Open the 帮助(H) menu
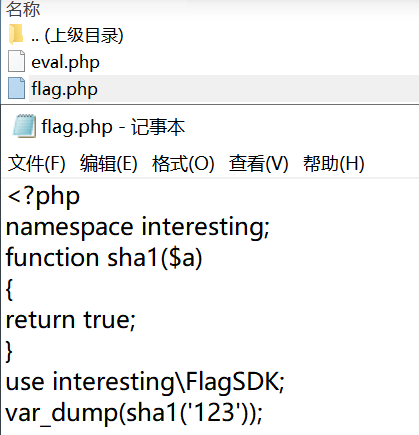The image size is (419, 435). pyautogui.click(x=333, y=163)
